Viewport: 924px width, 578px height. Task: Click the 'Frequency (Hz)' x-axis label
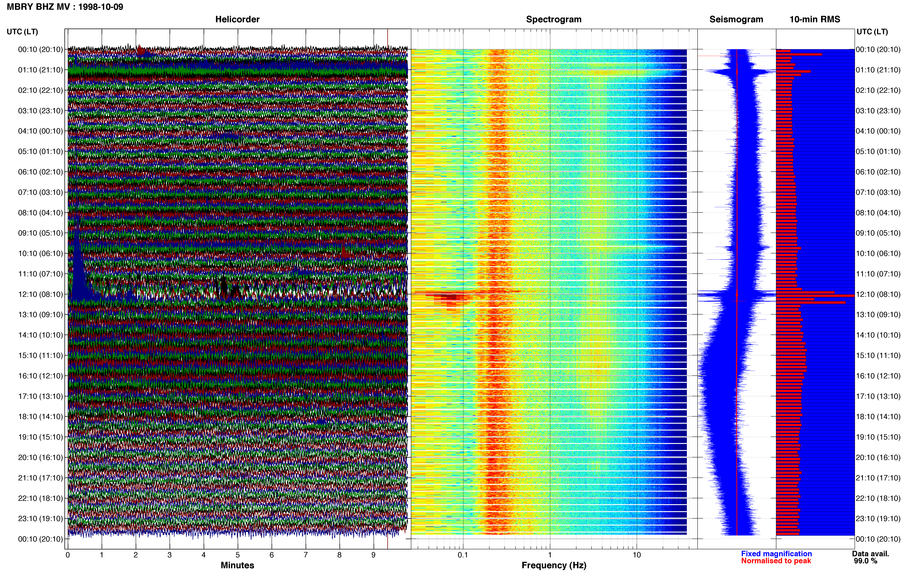[x=554, y=565]
